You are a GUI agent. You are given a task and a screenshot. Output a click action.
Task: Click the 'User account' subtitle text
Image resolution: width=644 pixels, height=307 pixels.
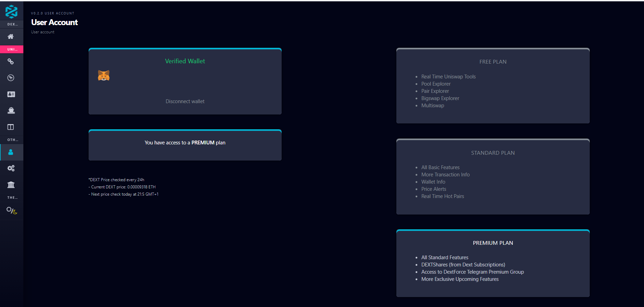tap(43, 32)
